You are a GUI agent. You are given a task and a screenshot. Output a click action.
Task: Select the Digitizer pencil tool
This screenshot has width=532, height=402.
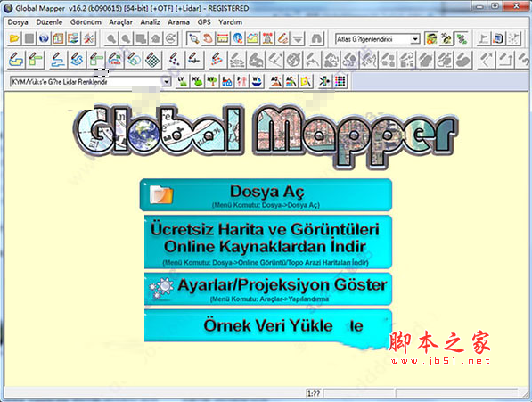282,38
